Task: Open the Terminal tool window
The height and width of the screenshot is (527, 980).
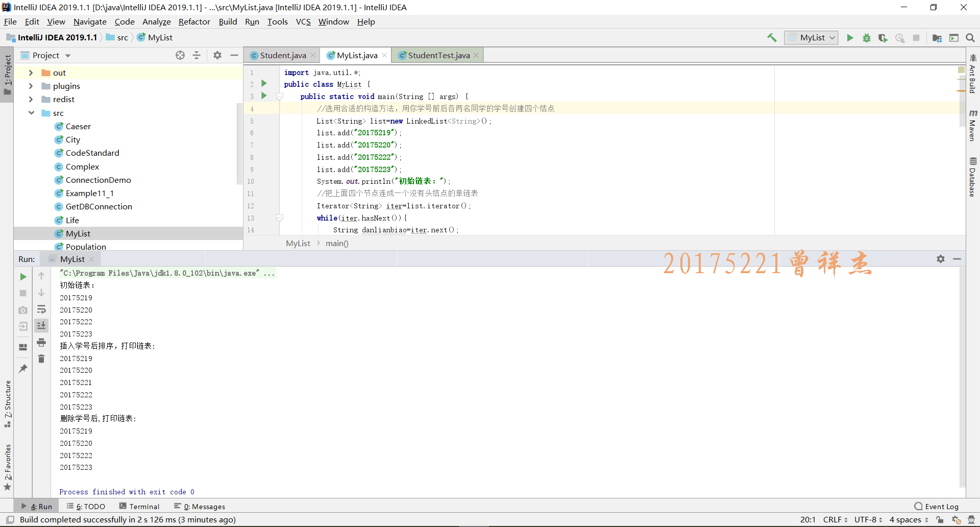Action: coord(139,507)
